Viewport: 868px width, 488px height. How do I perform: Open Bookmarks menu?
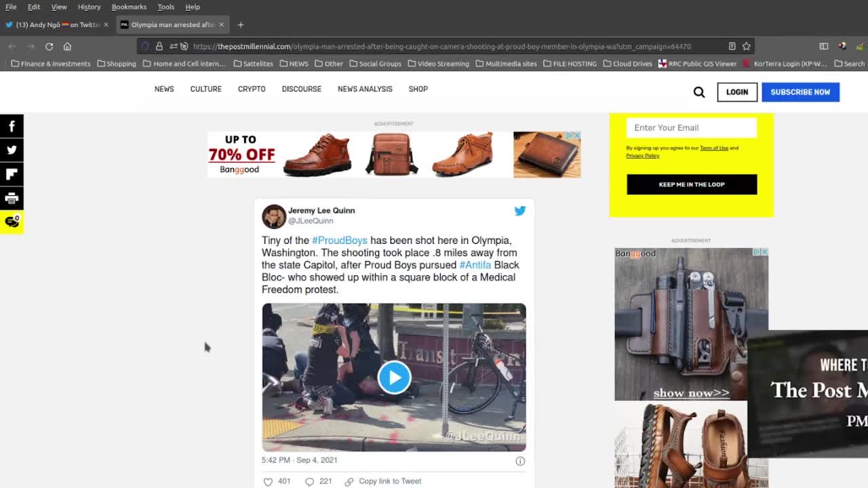(129, 7)
